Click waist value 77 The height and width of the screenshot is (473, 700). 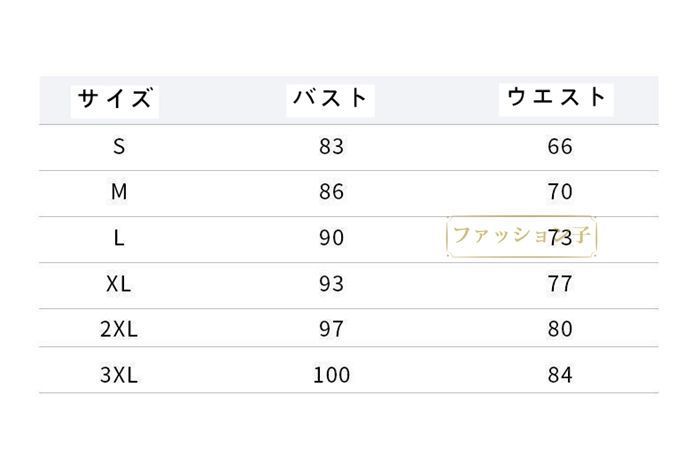coord(560,284)
